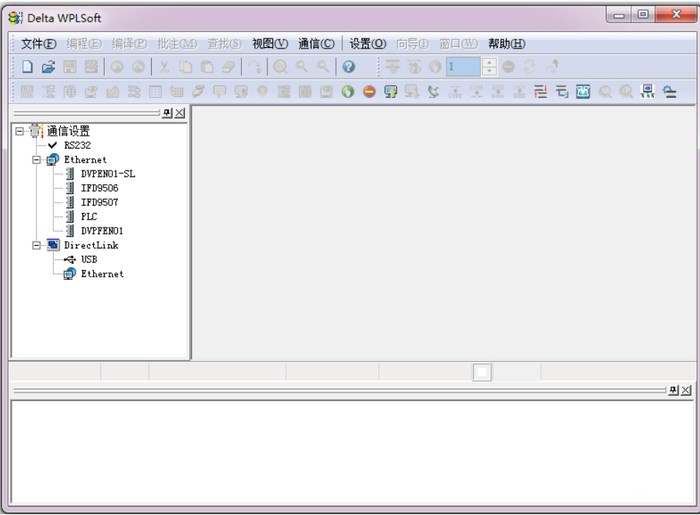Click the greyed save floppy disk icon
700x515 pixels.
click(70, 67)
